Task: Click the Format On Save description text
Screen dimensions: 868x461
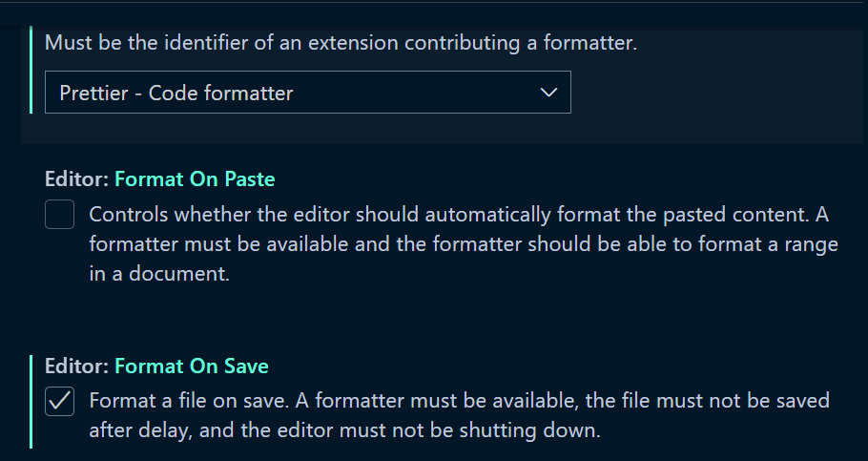Action: 459,401
